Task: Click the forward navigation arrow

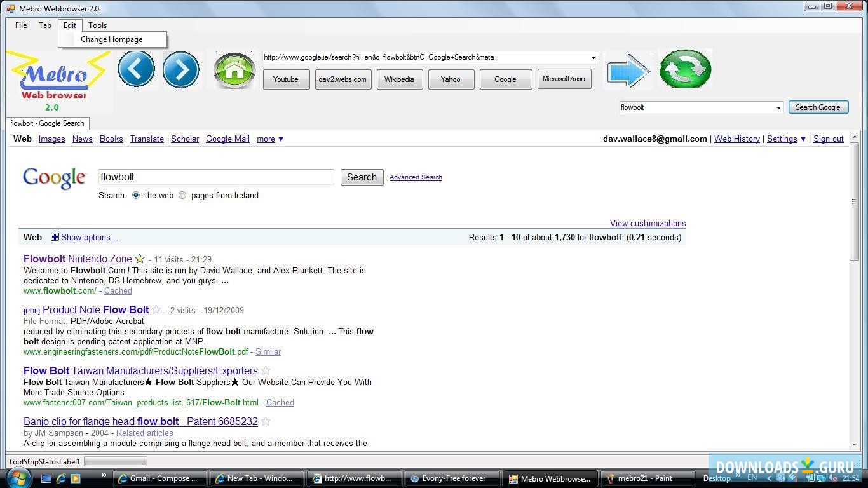Action: point(181,69)
